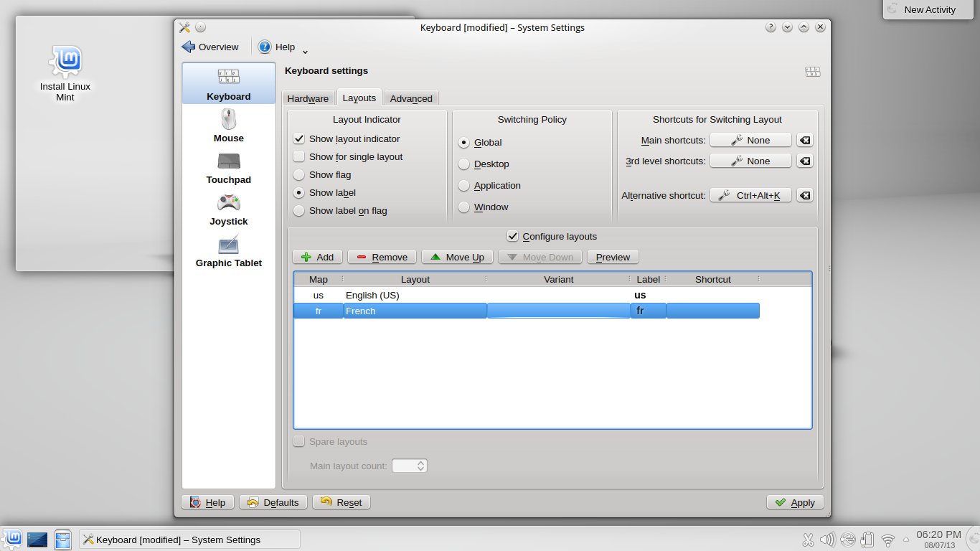Click the Help toolbar button
Viewport: 980px width, 551px height.
(276, 47)
